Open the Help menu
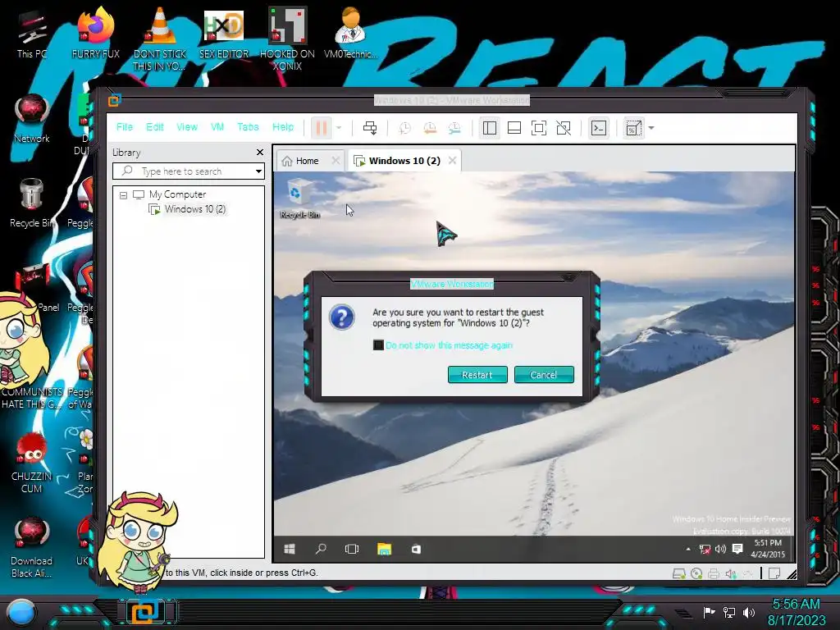 pos(283,127)
